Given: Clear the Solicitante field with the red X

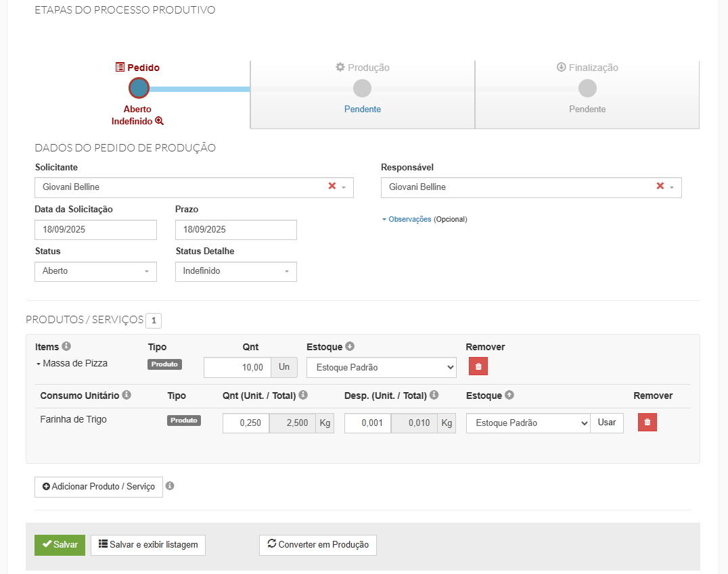Looking at the screenshot, I should (x=332, y=187).
